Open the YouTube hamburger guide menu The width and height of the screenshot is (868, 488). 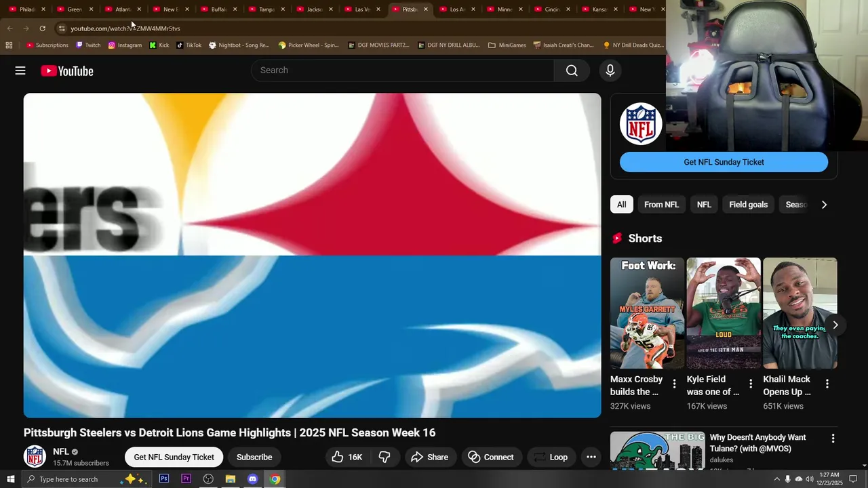pyautogui.click(x=20, y=70)
